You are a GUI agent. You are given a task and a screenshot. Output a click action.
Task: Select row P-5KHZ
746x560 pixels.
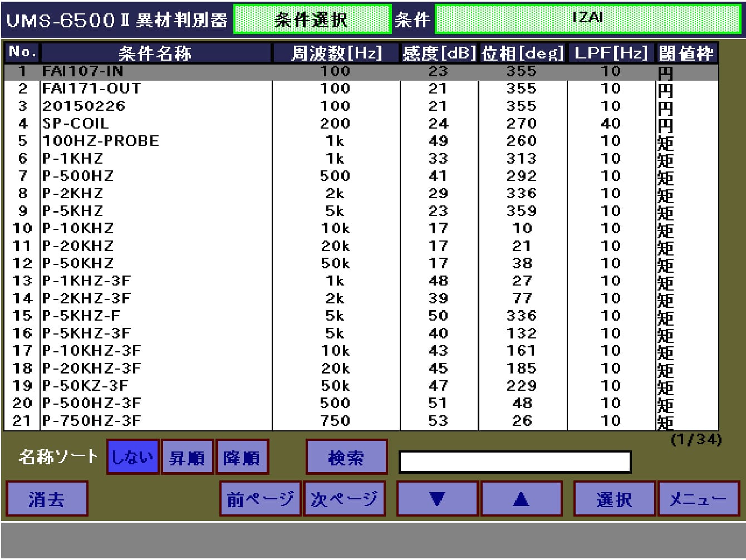click(361, 211)
